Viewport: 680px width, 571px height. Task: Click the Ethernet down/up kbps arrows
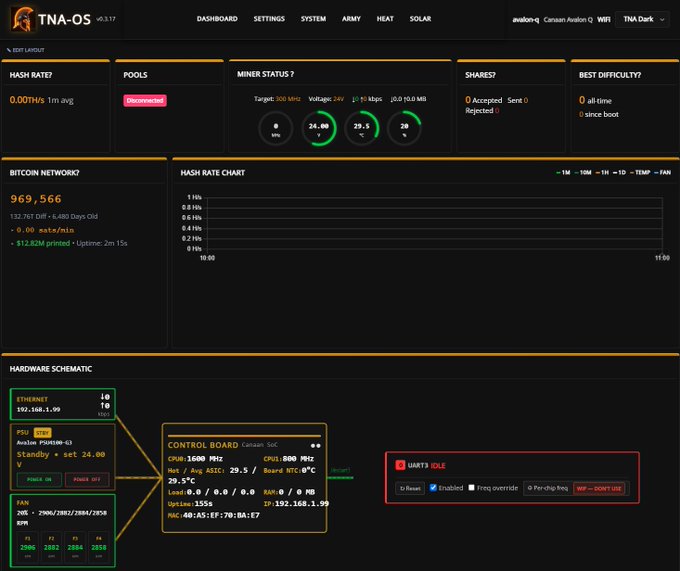point(105,401)
